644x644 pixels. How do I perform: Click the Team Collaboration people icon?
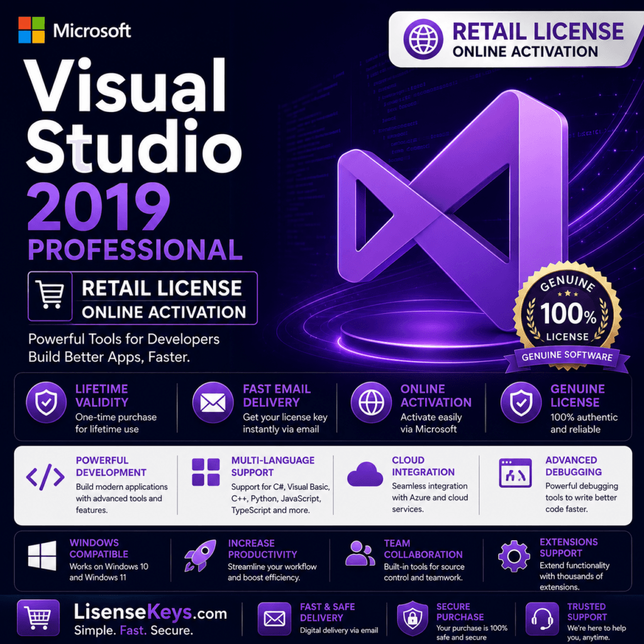(x=360, y=553)
